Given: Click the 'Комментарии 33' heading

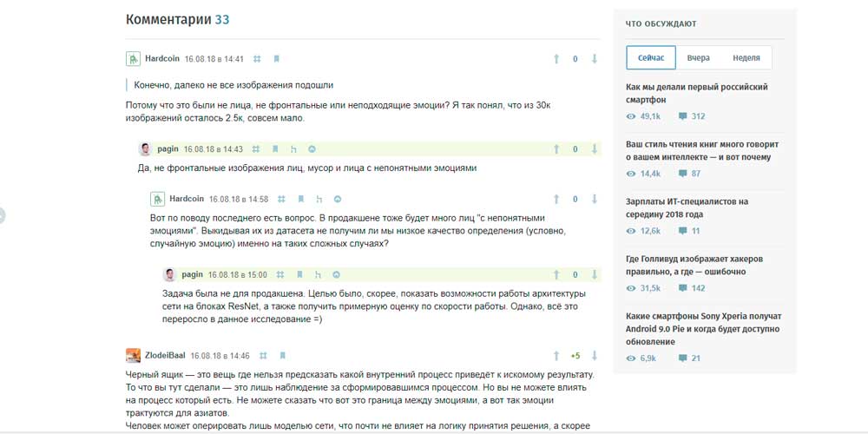Looking at the screenshot, I should coord(178,19).
